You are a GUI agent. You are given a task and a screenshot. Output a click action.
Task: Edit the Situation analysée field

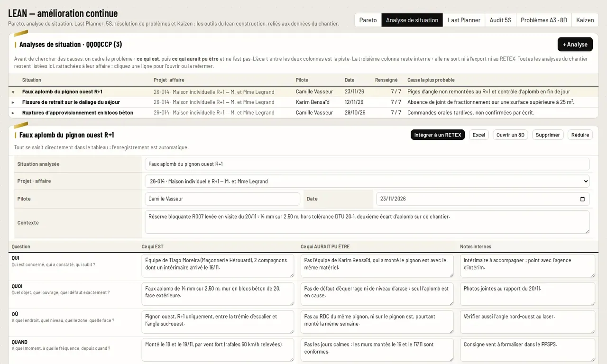[367, 164]
